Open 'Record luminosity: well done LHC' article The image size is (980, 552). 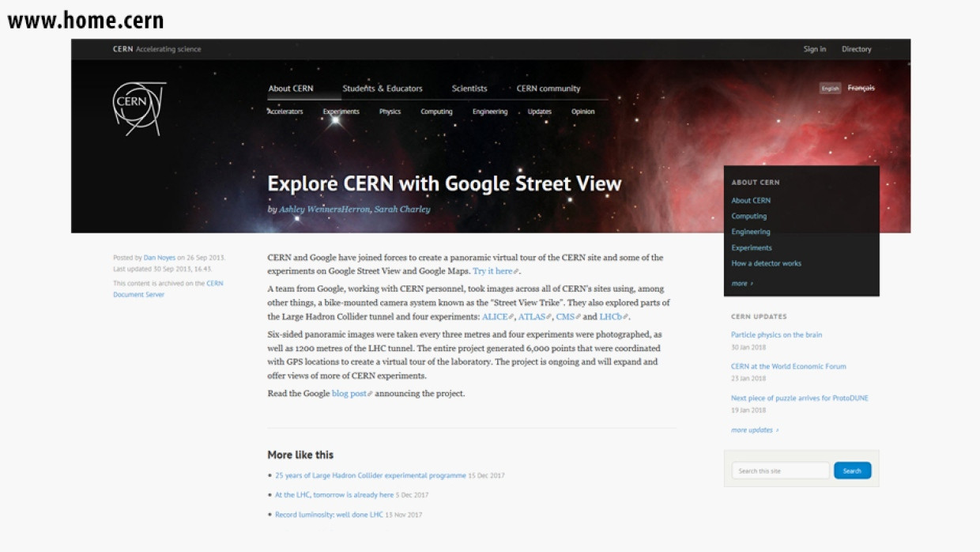click(329, 515)
